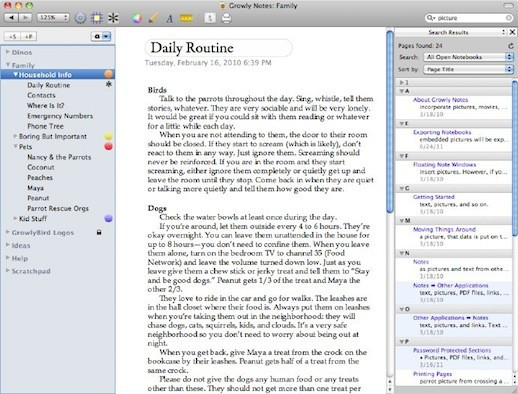Open the Printing Pages result

[x=432, y=374]
